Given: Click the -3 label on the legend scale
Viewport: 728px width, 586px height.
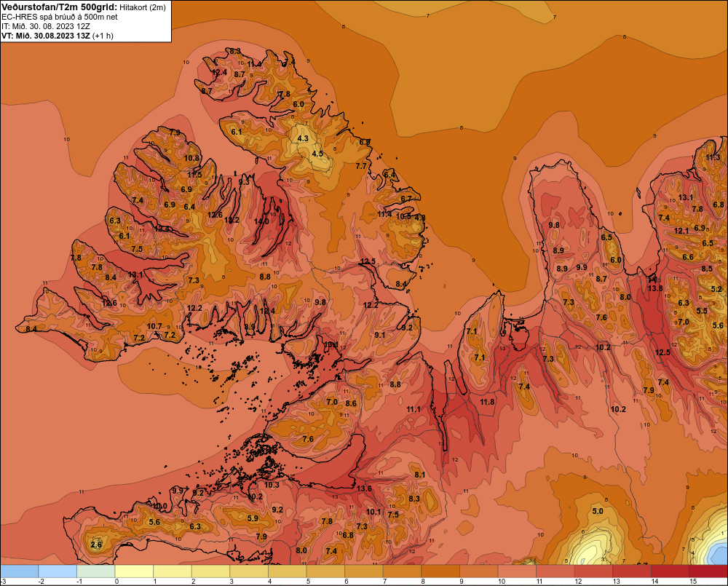Looking at the screenshot, I should click(x=4, y=582).
